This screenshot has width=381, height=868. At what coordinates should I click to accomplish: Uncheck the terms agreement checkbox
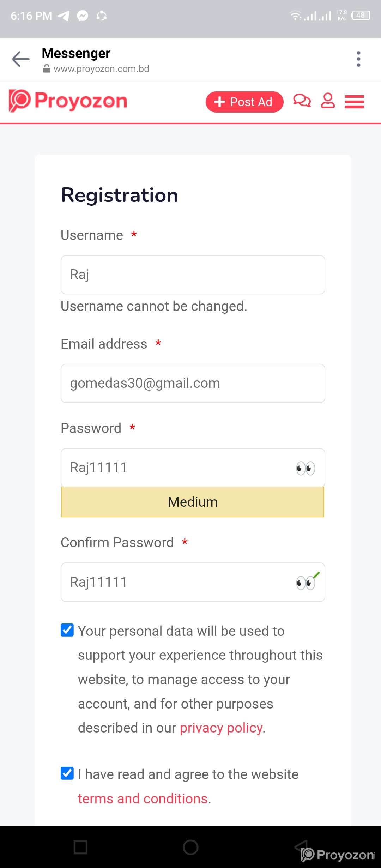[67, 773]
